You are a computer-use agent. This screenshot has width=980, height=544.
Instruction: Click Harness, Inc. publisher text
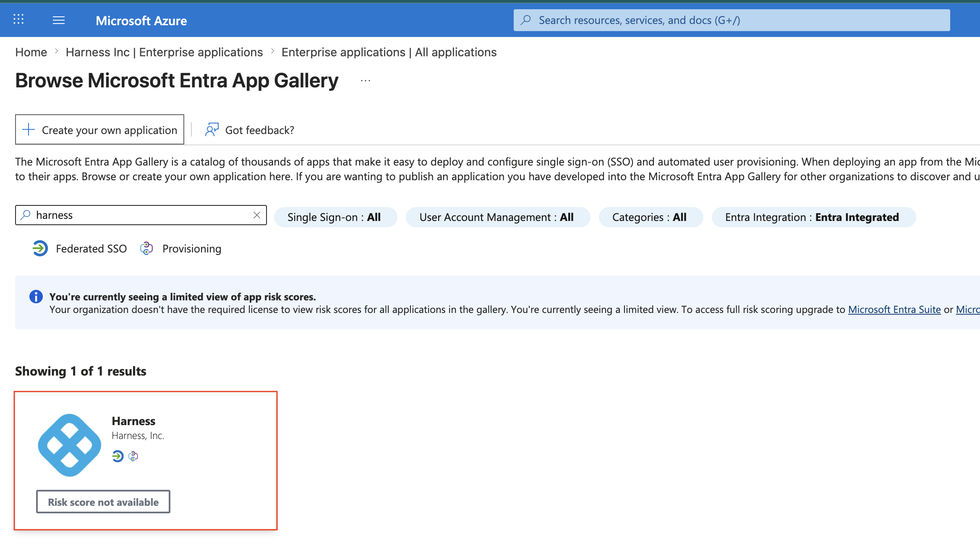(x=138, y=436)
